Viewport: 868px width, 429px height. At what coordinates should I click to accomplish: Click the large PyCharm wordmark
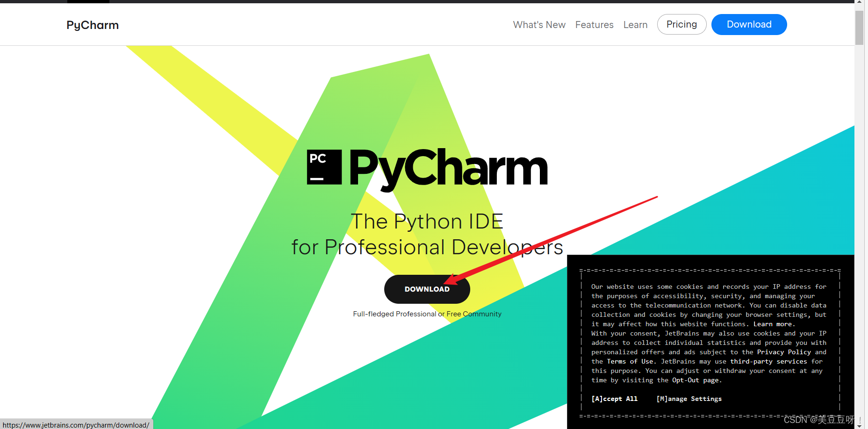pos(448,169)
